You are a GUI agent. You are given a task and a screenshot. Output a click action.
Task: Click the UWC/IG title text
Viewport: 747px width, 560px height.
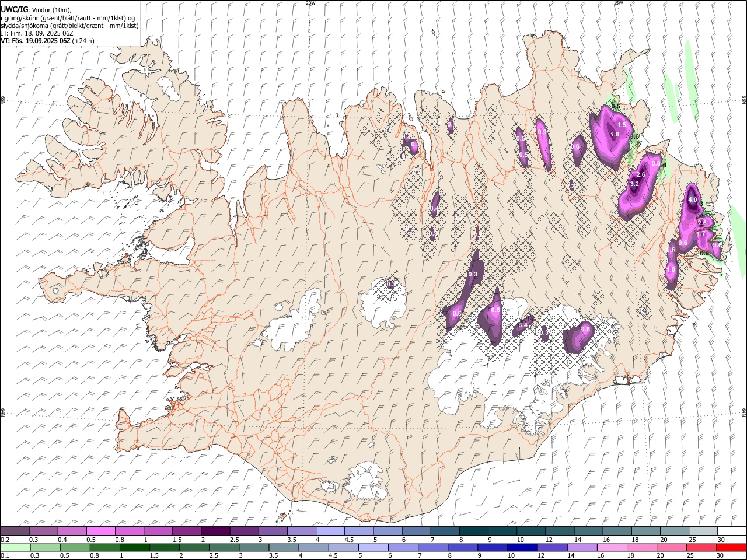[14, 9]
